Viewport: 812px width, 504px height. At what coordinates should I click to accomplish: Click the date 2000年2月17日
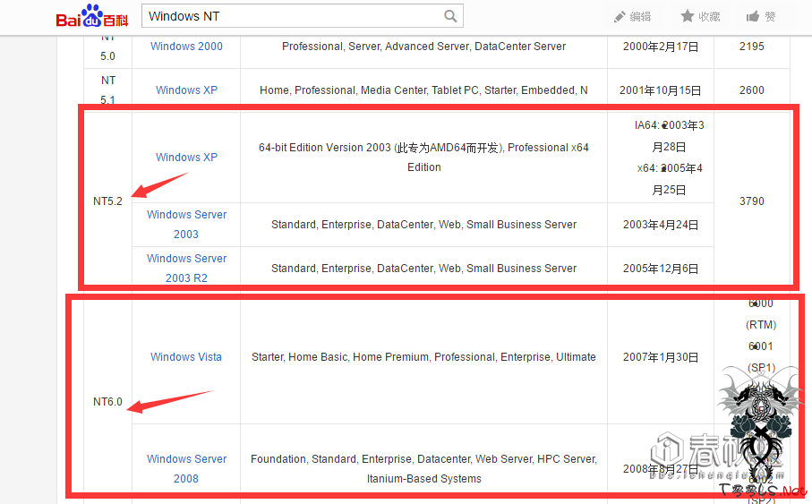pos(661,47)
